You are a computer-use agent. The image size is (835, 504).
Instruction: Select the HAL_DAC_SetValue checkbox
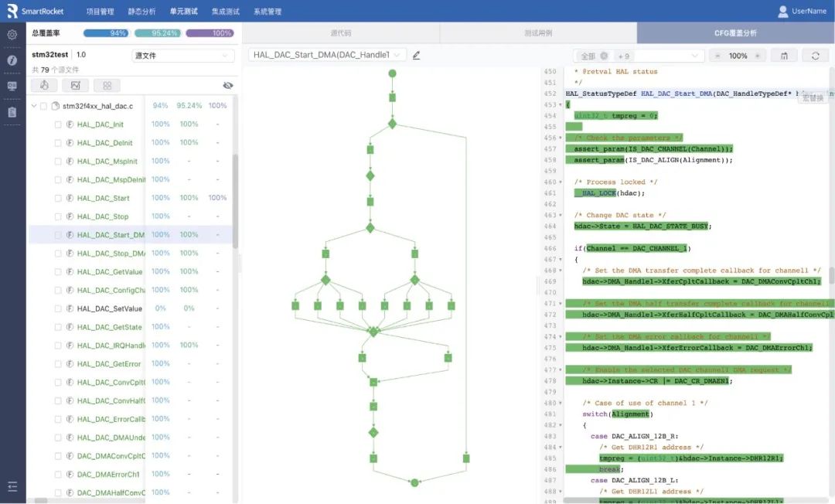[x=58, y=308]
